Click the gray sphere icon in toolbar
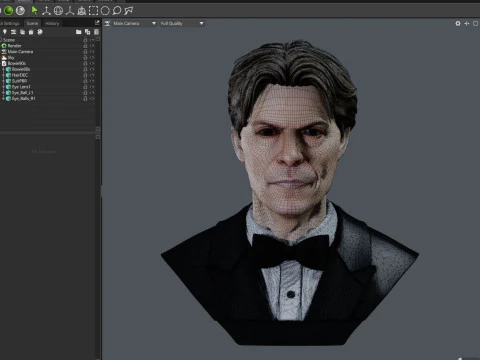Screen dimensions: 480x360 (x=20, y=11)
